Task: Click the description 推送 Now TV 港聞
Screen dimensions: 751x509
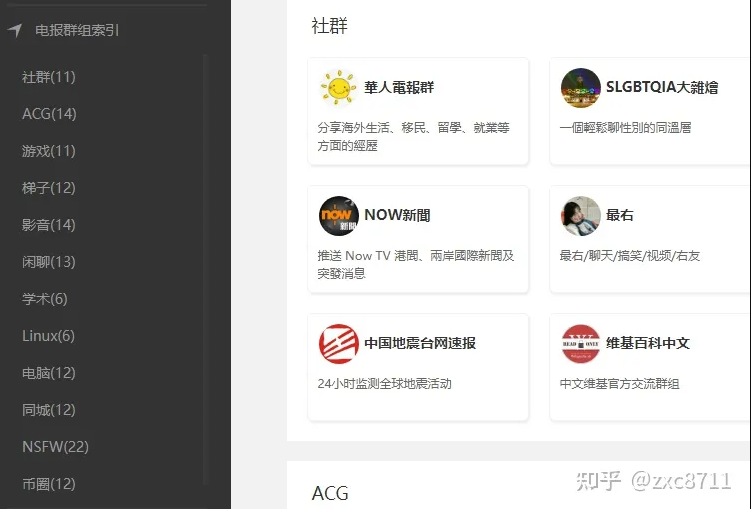Action: point(416,264)
